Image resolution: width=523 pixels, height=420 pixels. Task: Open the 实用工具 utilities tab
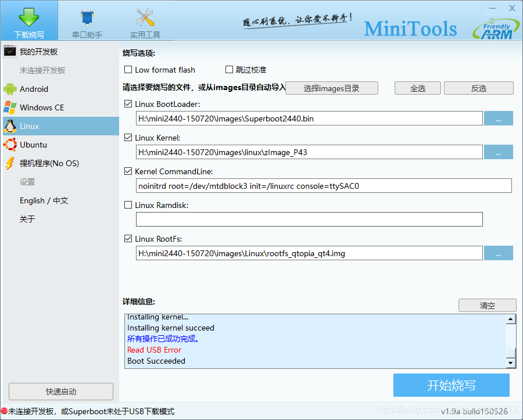145,20
